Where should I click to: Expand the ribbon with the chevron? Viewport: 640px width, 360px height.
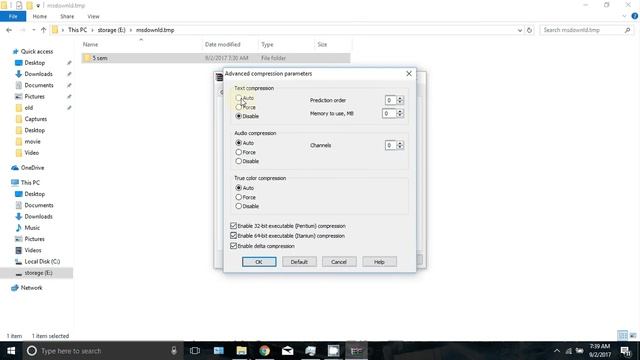coord(624,16)
